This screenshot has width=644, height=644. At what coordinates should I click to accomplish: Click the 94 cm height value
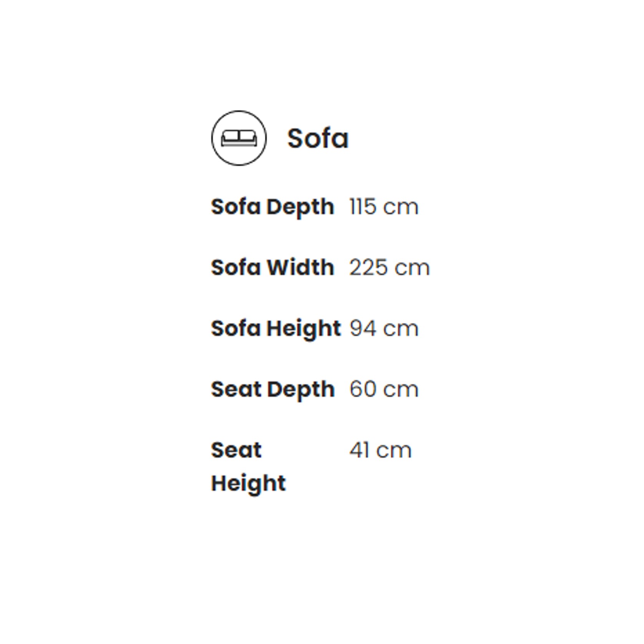coord(384,329)
